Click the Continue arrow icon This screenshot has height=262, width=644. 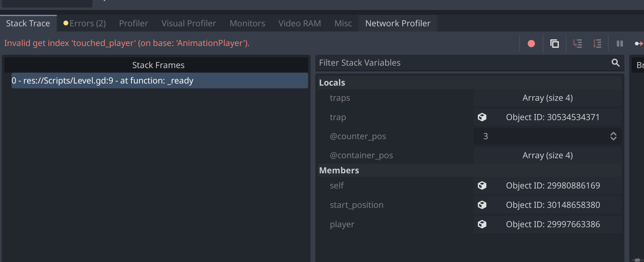pyautogui.click(x=639, y=44)
